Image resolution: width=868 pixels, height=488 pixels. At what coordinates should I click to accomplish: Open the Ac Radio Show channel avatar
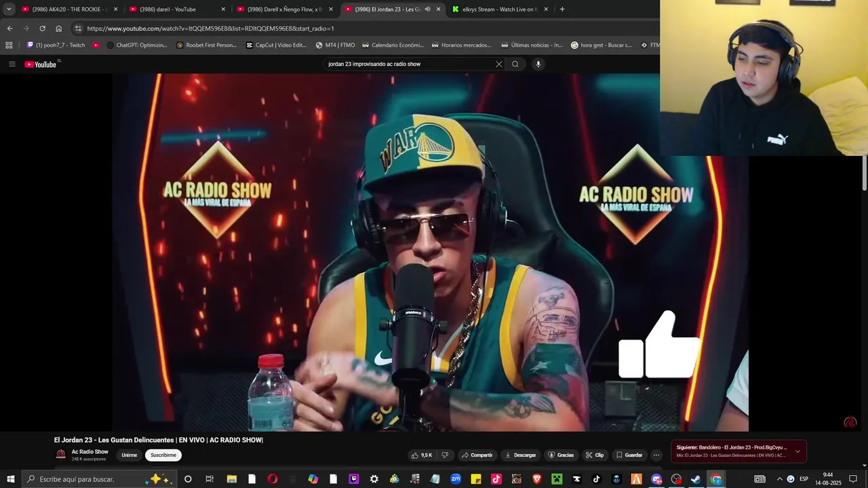pyautogui.click(x=61, y=455)
